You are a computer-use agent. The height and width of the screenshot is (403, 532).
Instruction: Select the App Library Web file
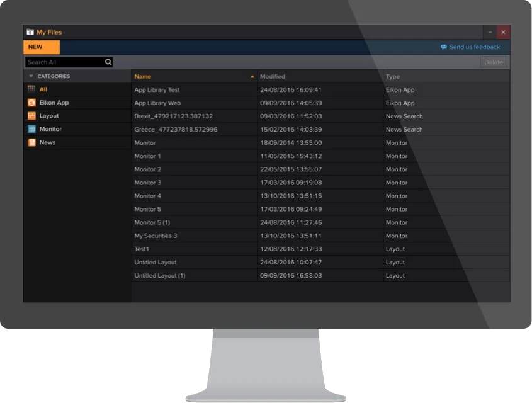[x=157, y=103]
